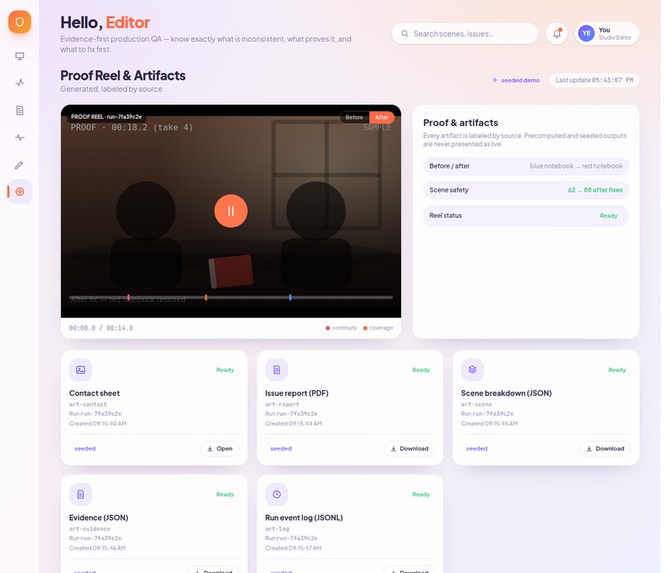Click the Issue report document icon
Screen dimensions: 666x573
pyautogui.click(x=277, y=370)
